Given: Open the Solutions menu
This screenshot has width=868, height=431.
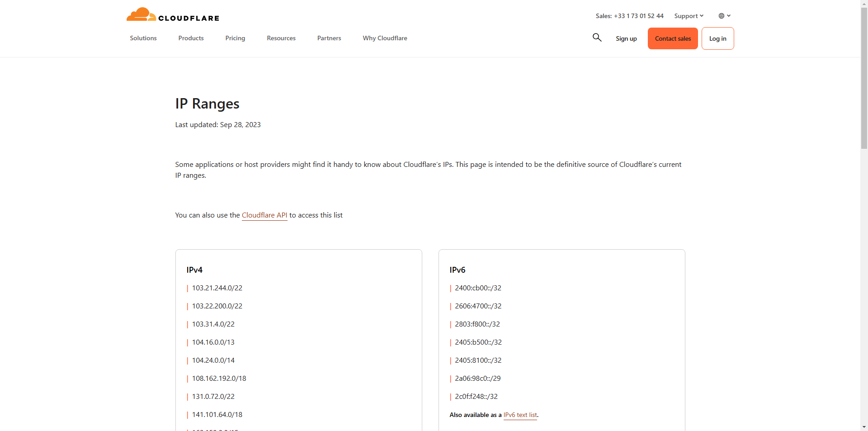Looking at the screenshot, I should tap(143, 38).
